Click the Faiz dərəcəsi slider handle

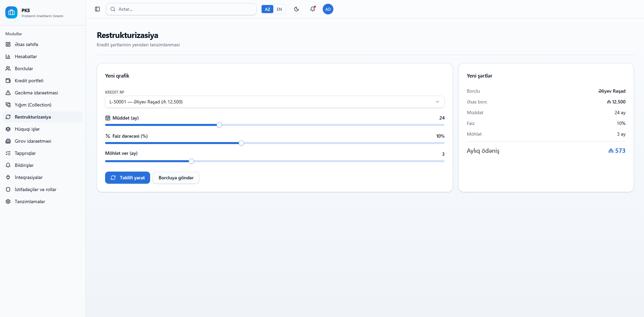click(241, 143)
